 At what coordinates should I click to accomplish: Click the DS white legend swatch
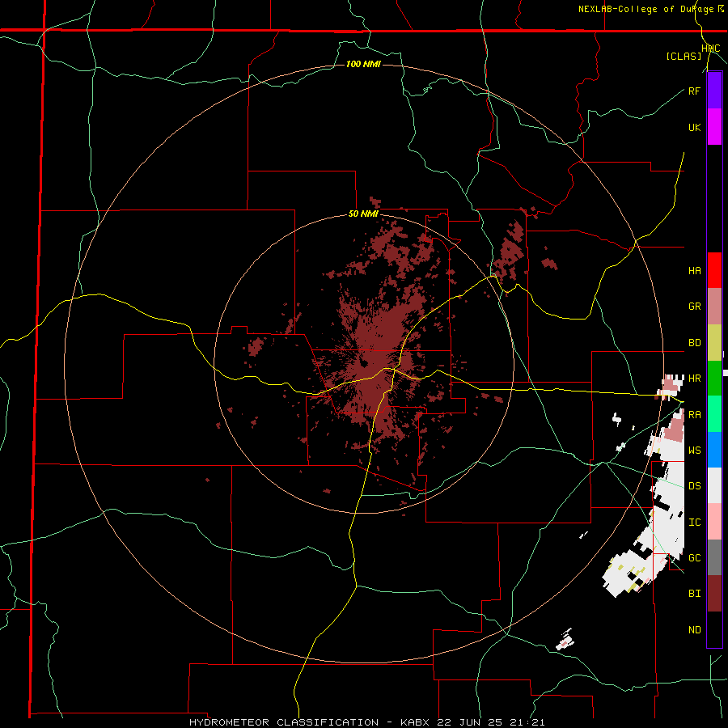pos(714,485)
